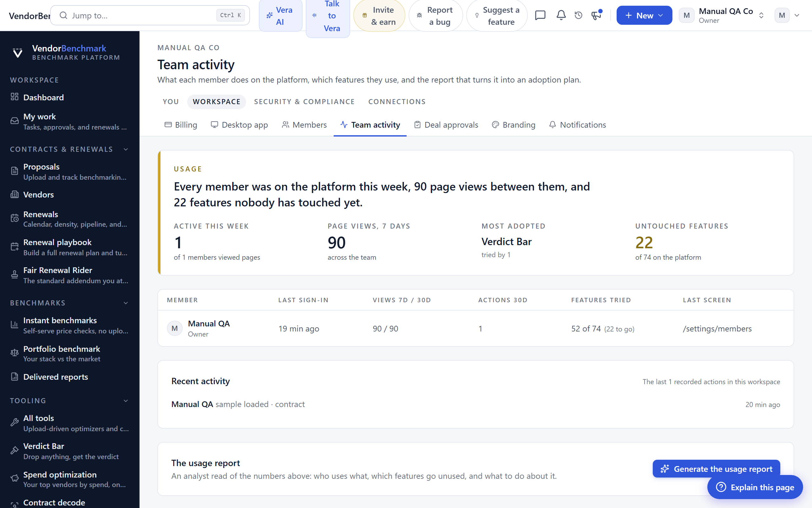The height and width of the screenshot is (508, 812).
Task: Click the Renewals calendar-clock icon
Action: point(14,218)
